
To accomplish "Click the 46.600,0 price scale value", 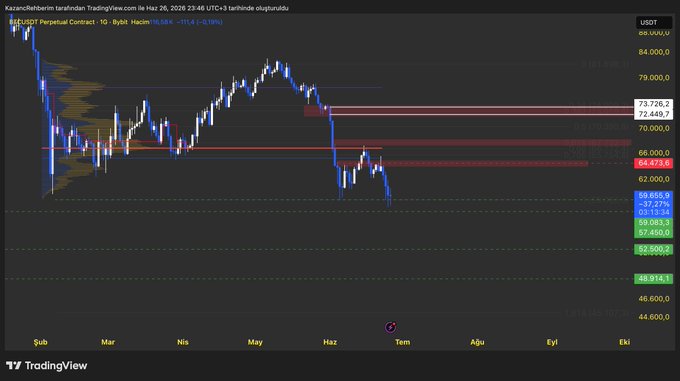I will pos(654,299).
